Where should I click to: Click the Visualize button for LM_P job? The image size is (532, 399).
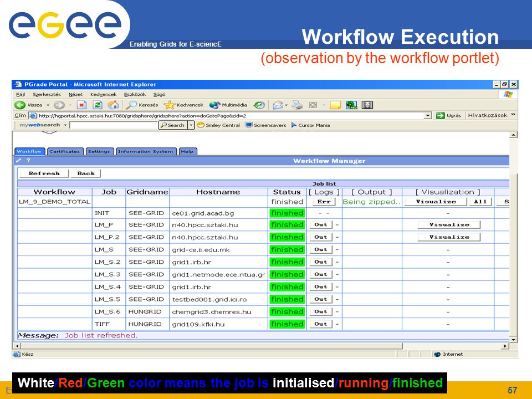(449, 224)
